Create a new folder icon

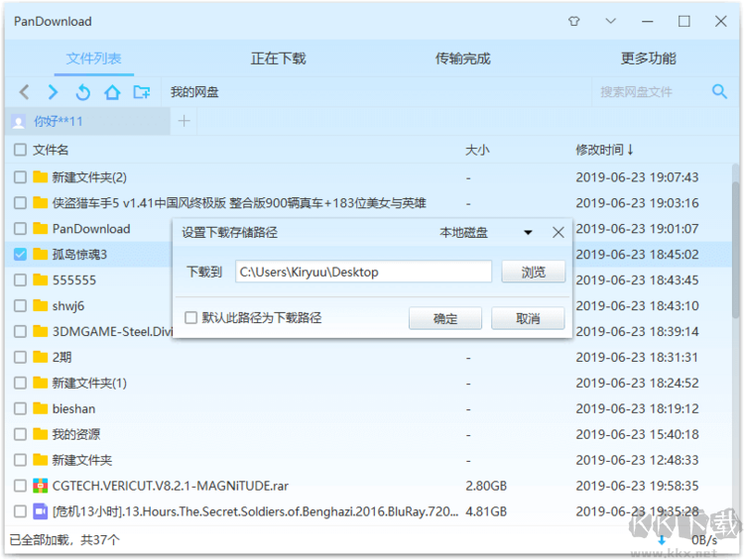click(x=142, y=91)
